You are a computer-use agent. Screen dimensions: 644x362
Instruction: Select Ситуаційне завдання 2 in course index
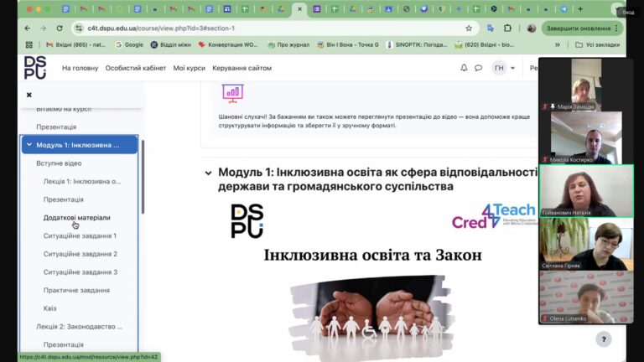coord(80,254)
